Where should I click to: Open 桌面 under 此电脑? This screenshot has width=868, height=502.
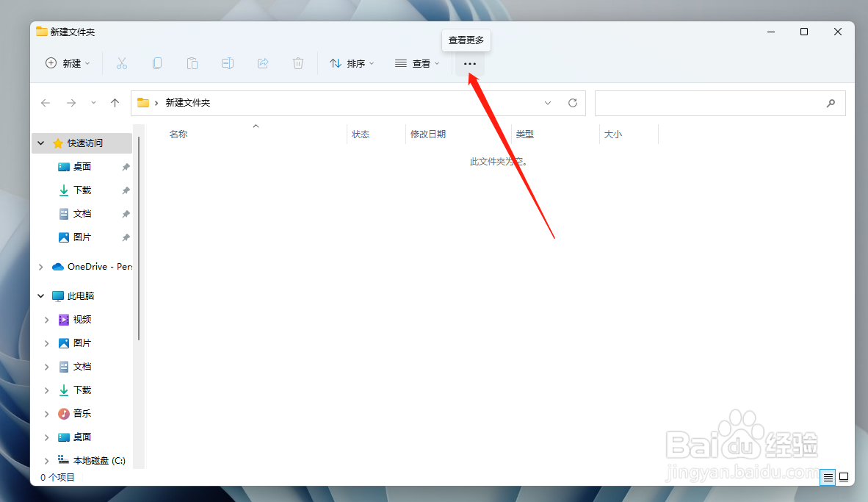pos(82,437)
